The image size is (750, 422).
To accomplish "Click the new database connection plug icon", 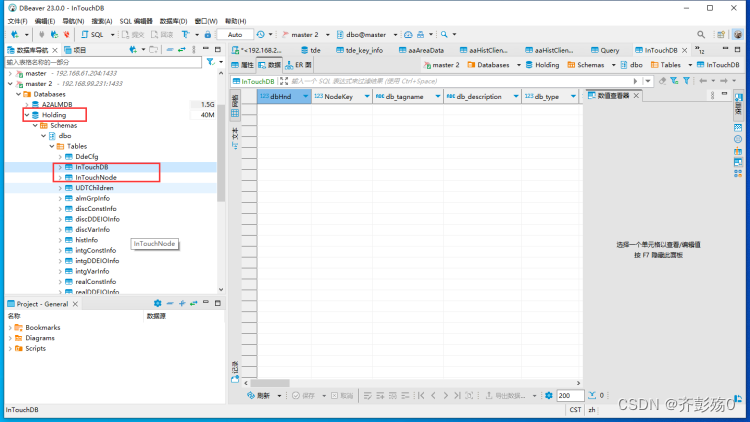I will pos(15,34).
